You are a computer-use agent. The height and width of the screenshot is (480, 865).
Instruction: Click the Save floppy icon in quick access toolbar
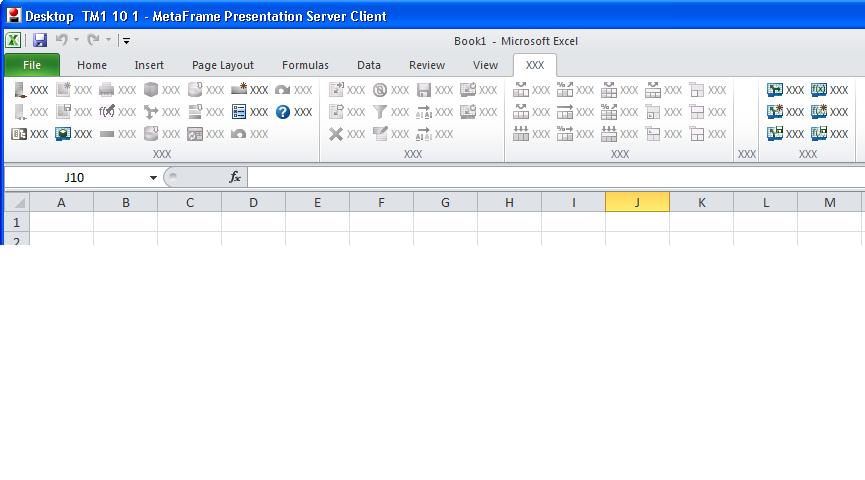[x=40, y=40]
